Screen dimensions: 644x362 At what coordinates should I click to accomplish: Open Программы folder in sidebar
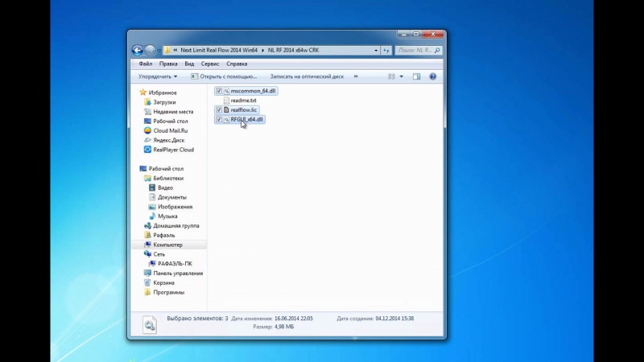coord(169,292)
